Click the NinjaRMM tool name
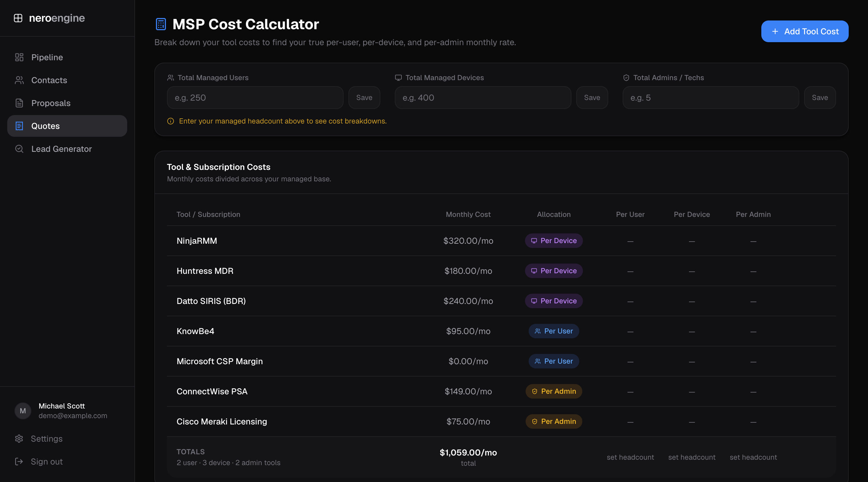Image resolution: width=868 pixels, height=482 pixels. click(x=197, y=241)
